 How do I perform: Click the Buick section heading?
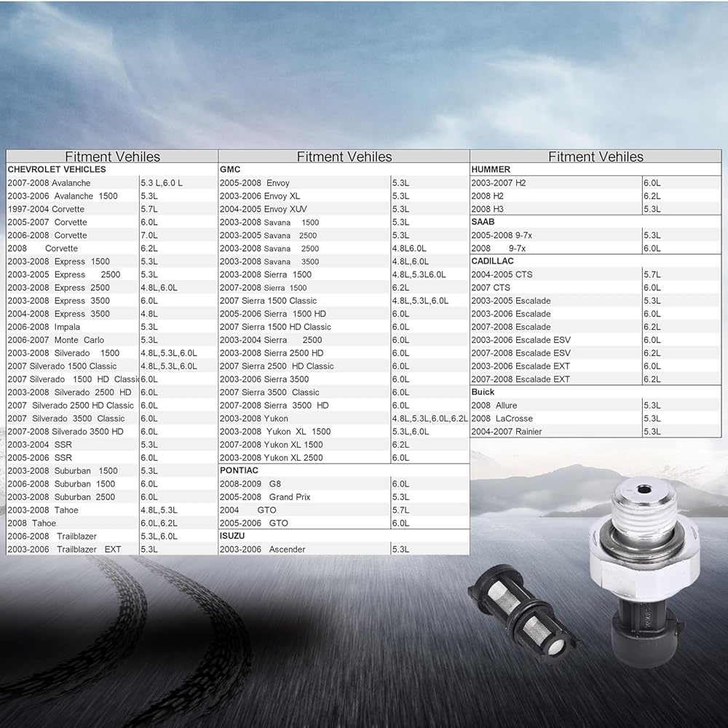point(483,392)
